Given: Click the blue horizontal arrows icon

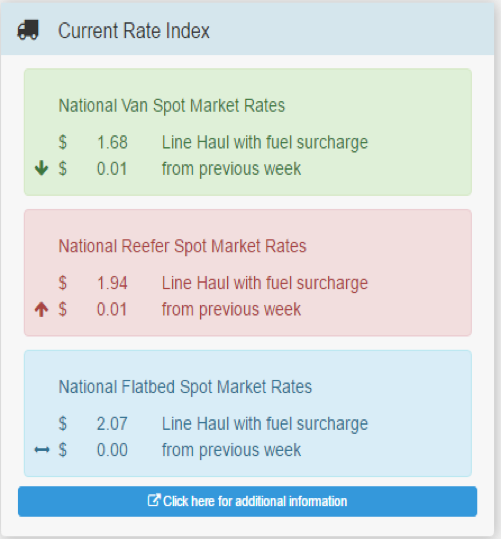Looking at the screenshot, I should [x=42, y=450].
